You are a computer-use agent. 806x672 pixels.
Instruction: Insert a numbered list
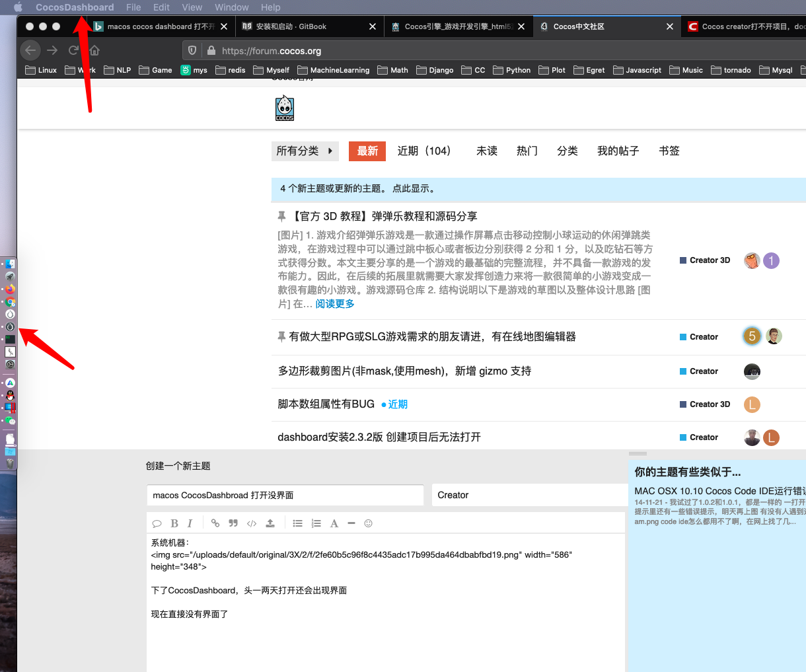[316, 523]
